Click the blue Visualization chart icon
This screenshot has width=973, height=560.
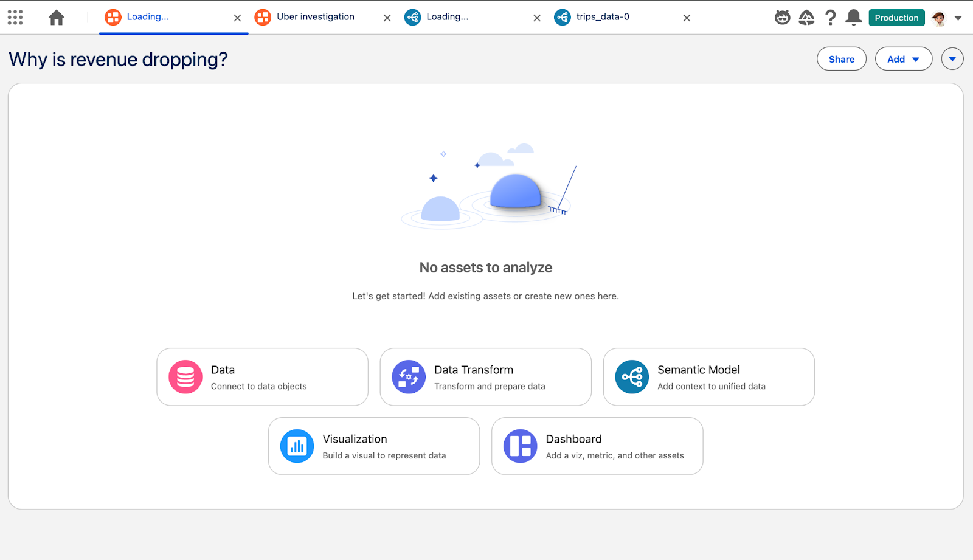click(x=297, y=446)
